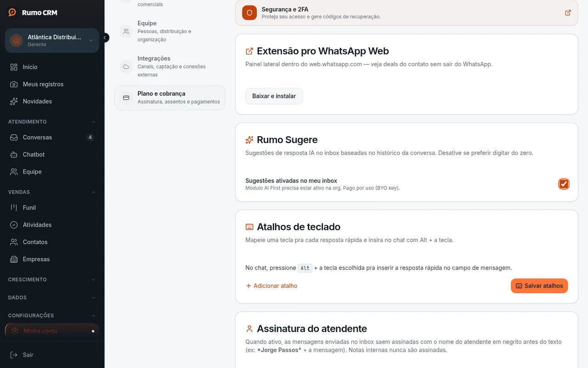This screenshot has width=588, height=368.
Task: Click the Salvar atalhos button
Action: (539, 286)
